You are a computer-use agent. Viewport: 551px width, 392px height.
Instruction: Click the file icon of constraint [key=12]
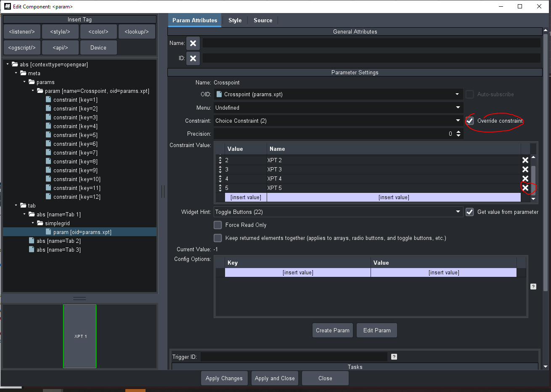pyautogui.click(x=49, y=197)
